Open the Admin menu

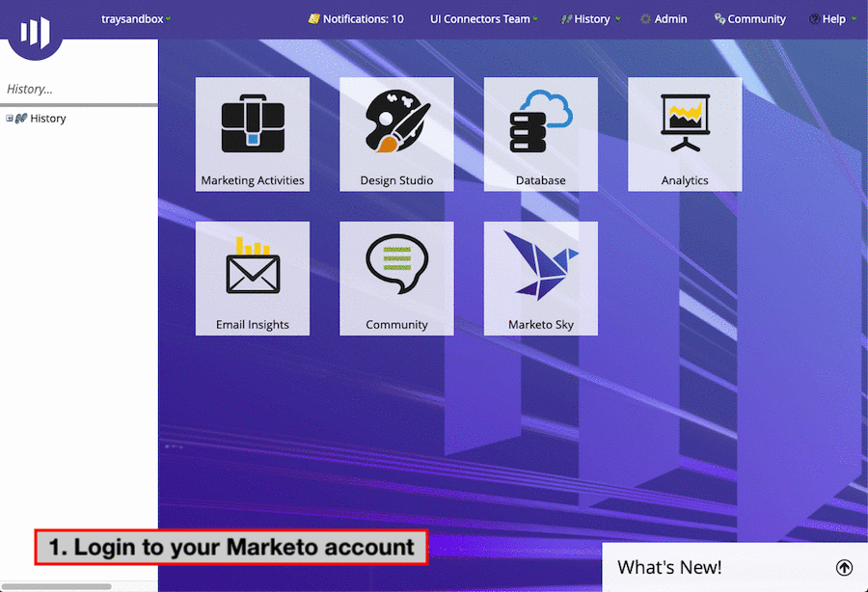664,19
